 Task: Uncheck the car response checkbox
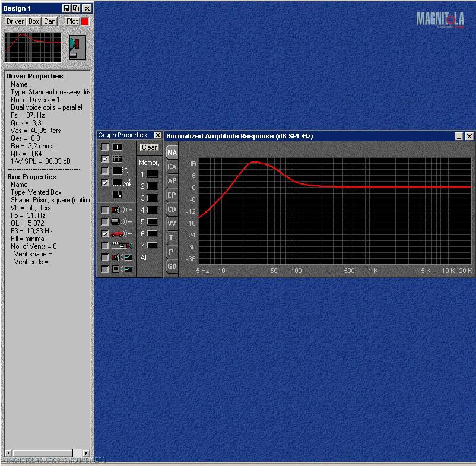tap(104, 234)
